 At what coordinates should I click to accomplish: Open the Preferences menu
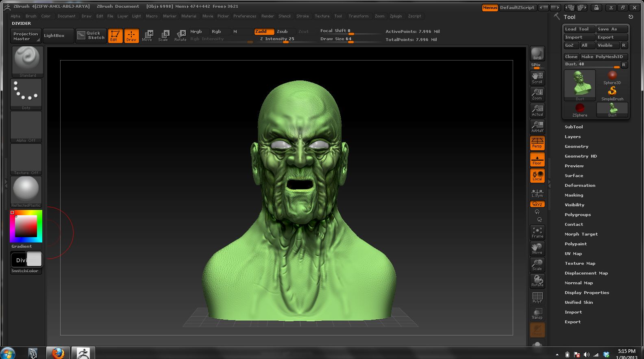pyautogui.click(x=245, y=16)
